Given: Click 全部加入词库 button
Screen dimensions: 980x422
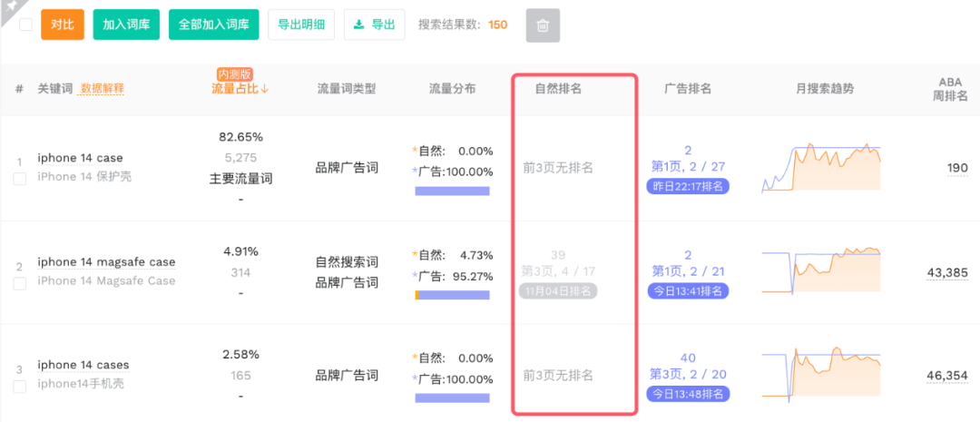Looking at the screenshot, I should tap(214, 25).
